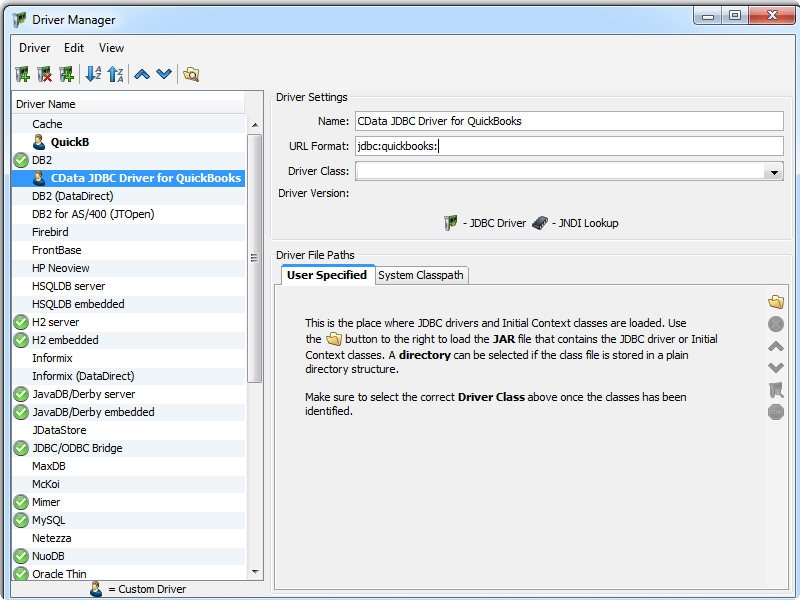This screenshot has height=600, width=800.
Task: Open the folder icon to load JAR files
Action: point(775,301)
